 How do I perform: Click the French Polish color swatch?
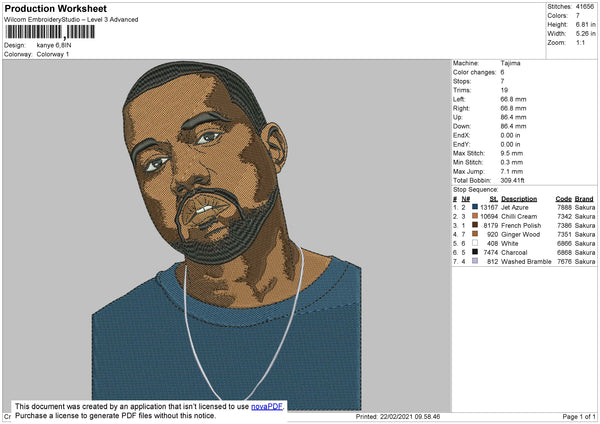[x=475, y=225]
